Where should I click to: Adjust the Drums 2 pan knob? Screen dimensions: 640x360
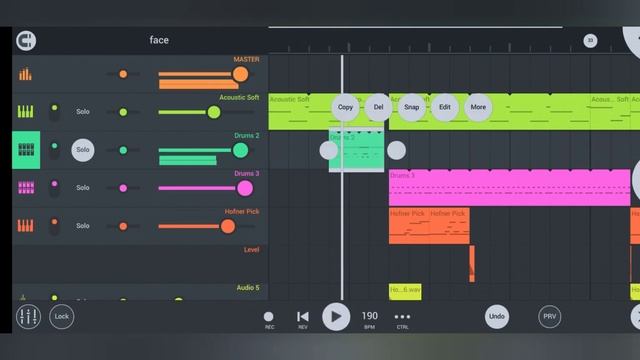pyautogui.click(x=123, y=150)
